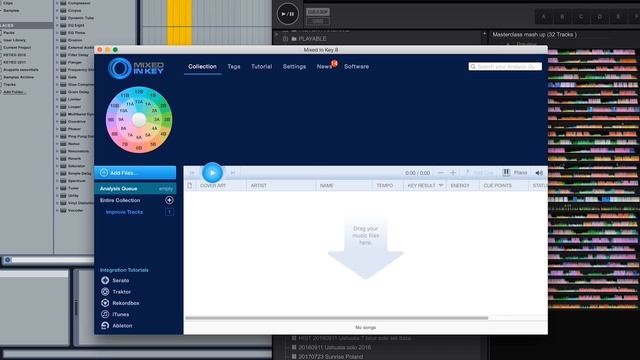
Task: Click the file icon column header
Action: tap(190, 185)
